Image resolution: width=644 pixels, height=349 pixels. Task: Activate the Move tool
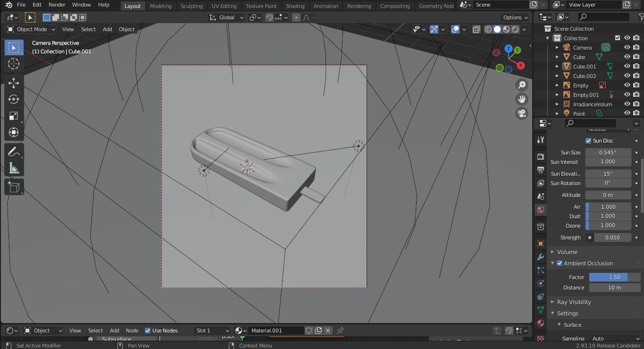click(x=14, y=83)
